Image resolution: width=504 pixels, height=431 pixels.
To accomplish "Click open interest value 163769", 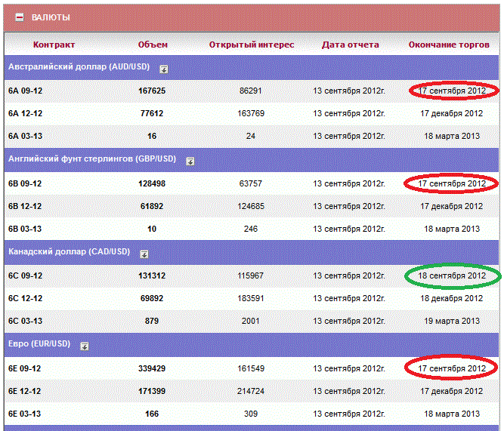I will (x=251, y=113).
